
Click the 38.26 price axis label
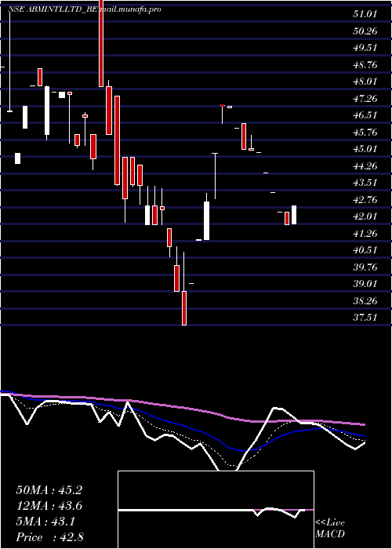point(365,301)
